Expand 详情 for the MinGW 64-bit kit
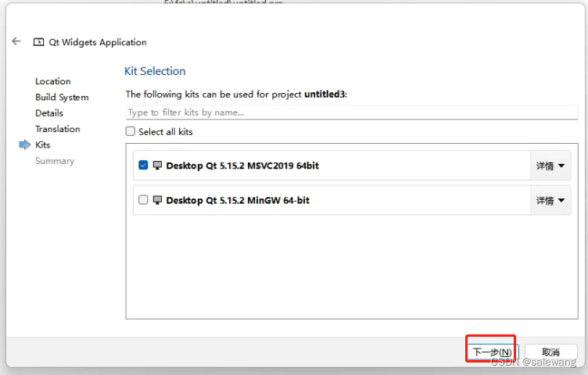Screen dimensions: 588x375 (550, 201)
